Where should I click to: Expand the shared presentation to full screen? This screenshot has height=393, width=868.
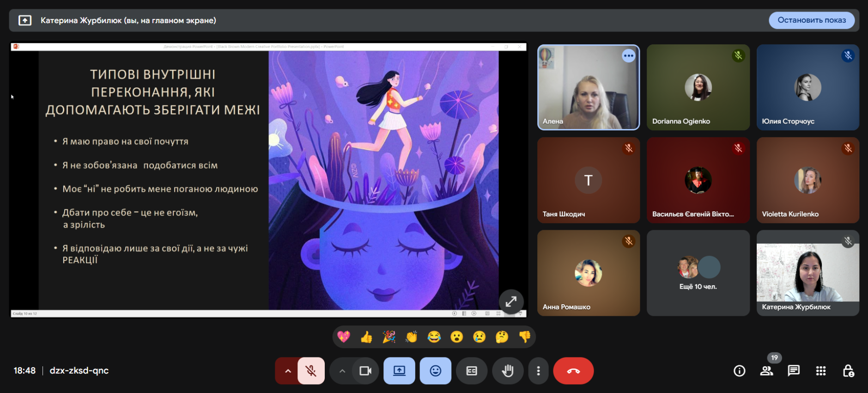coord(511,302)
